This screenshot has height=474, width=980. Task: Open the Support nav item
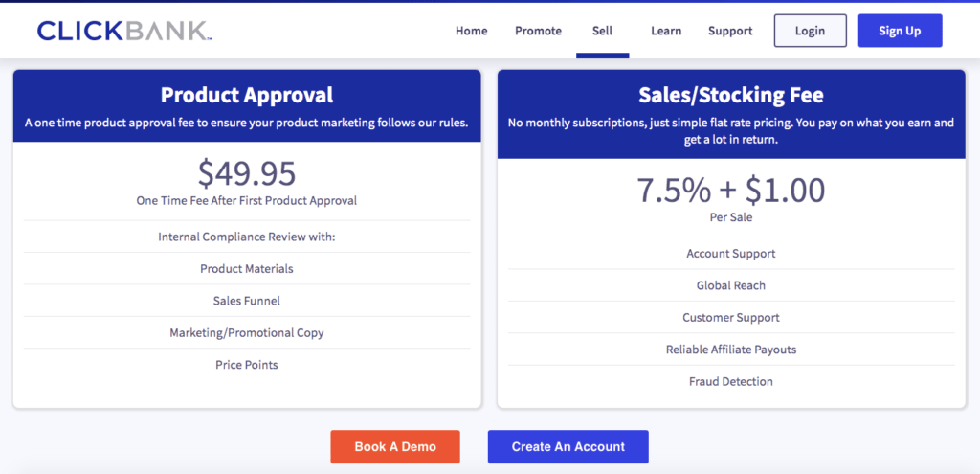pos(730,31)
